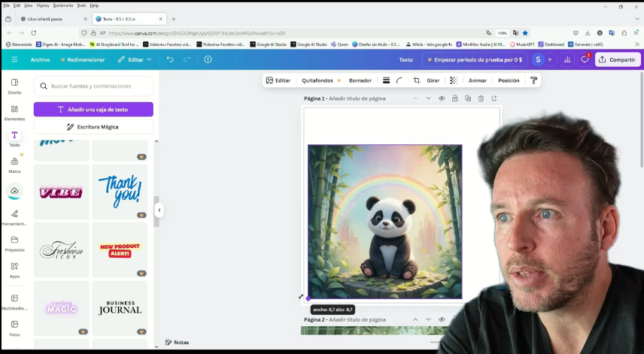Open Escritura Mágica
This screenshot has width=644, height=354.
click(x=93, y=127)
